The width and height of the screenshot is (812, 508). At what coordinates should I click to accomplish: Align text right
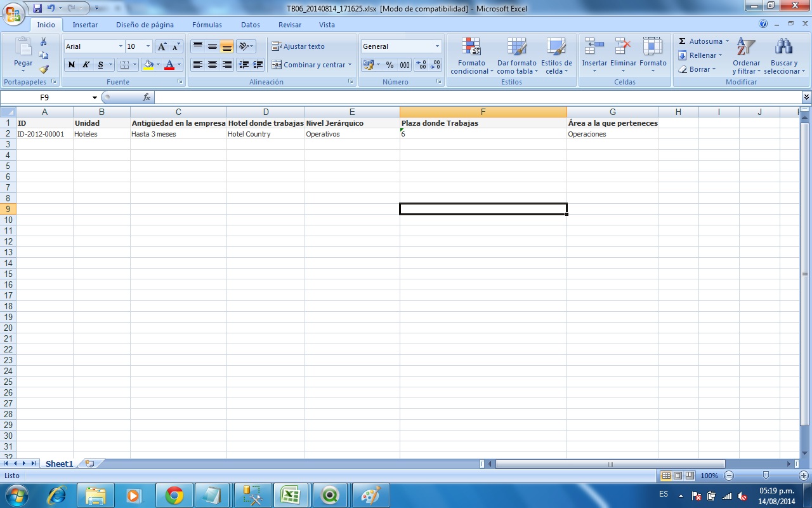tap(227, 65)
